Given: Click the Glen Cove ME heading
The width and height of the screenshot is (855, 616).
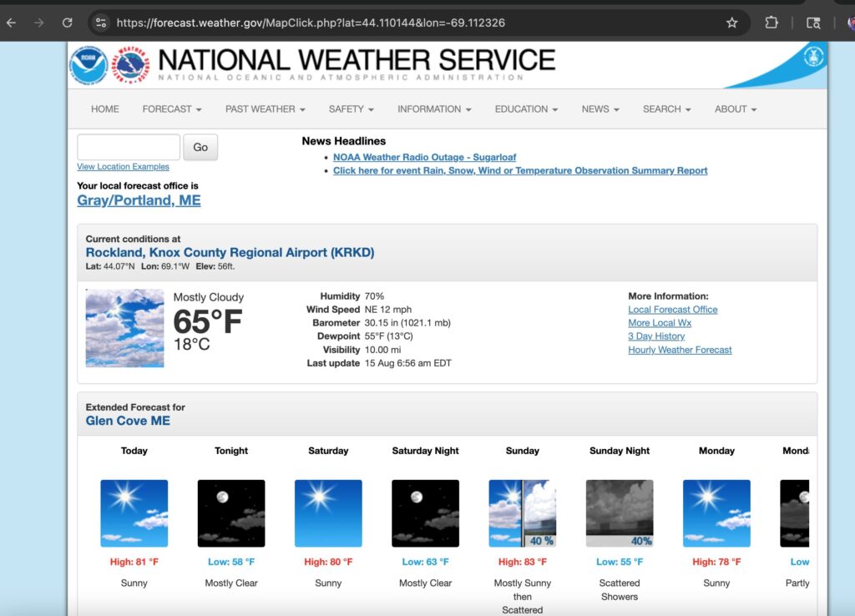Looking at the screenshot, I should point(128,421).
